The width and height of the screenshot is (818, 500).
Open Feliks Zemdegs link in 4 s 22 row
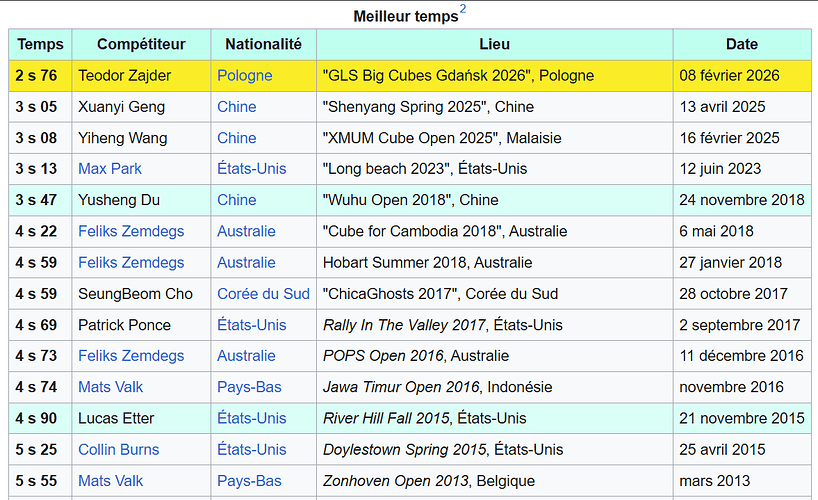click(x=131, y=231)
